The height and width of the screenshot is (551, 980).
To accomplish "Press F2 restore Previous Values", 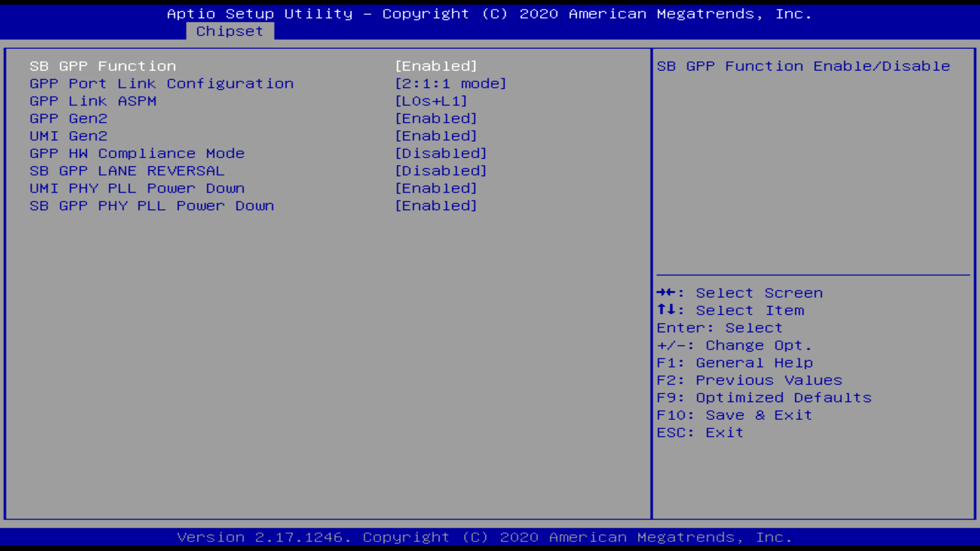I will 749,380.
